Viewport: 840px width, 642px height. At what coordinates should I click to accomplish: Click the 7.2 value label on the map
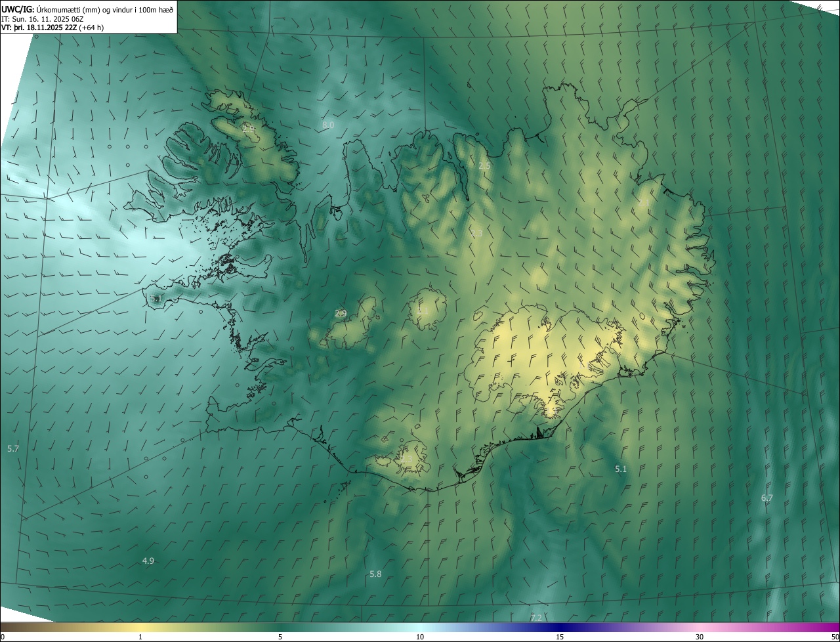point(536,618)
